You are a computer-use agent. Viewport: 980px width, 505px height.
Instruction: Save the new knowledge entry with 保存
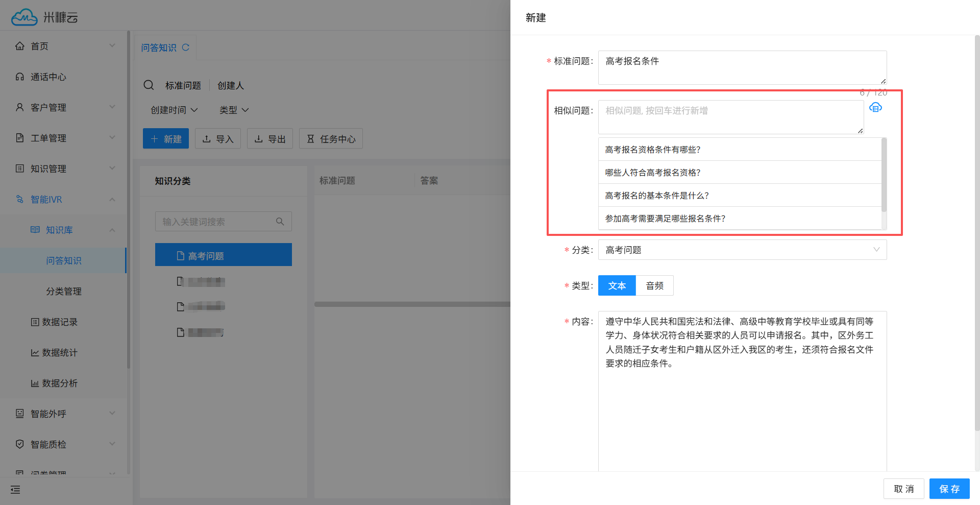949,489
